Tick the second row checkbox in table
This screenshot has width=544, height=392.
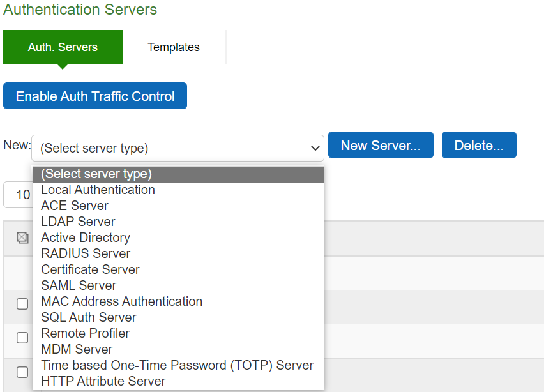(22, 338)
